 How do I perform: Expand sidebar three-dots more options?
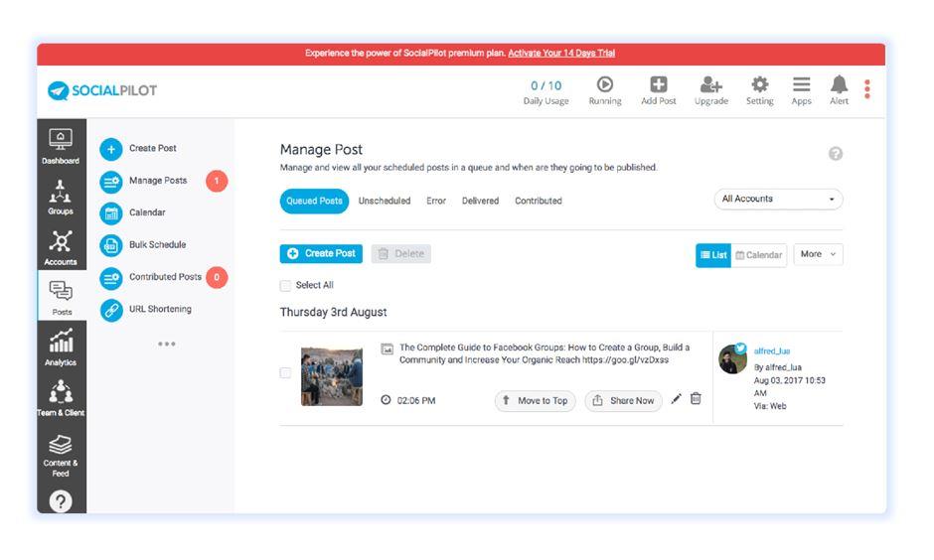point(166,345)
